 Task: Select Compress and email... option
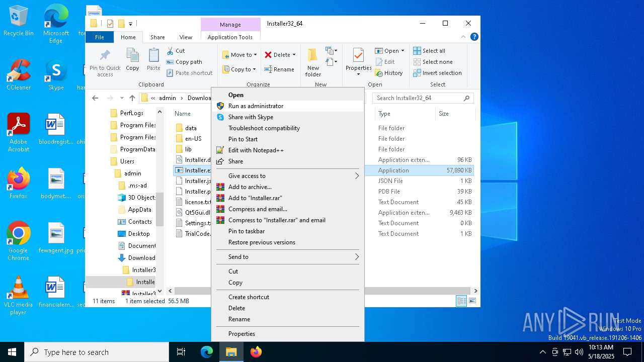pos(287,209)
